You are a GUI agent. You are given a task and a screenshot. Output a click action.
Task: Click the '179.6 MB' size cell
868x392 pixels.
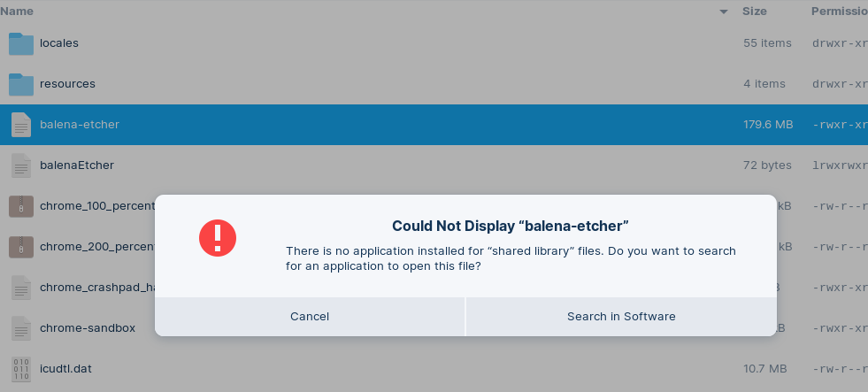click(x=768, y=125)
